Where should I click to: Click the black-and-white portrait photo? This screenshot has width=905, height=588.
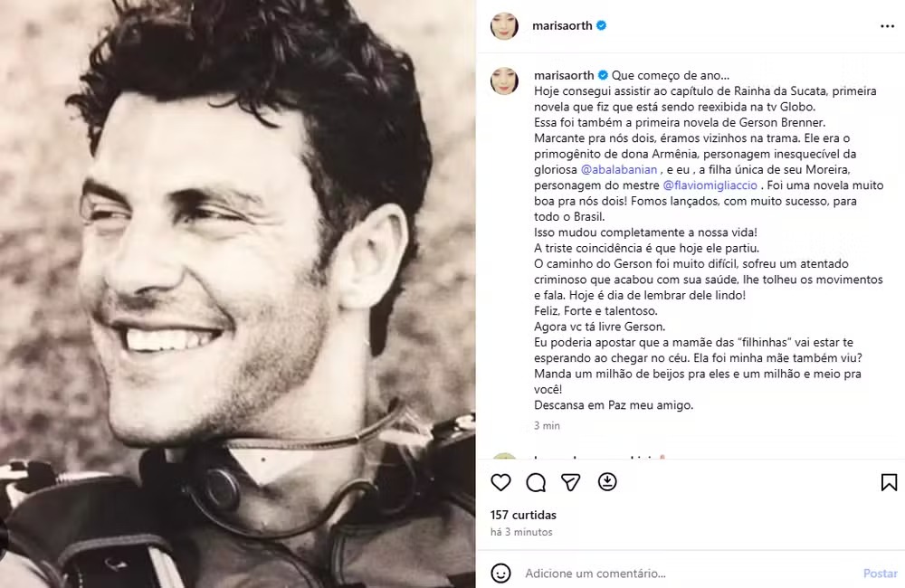click(x=237, y=294)
